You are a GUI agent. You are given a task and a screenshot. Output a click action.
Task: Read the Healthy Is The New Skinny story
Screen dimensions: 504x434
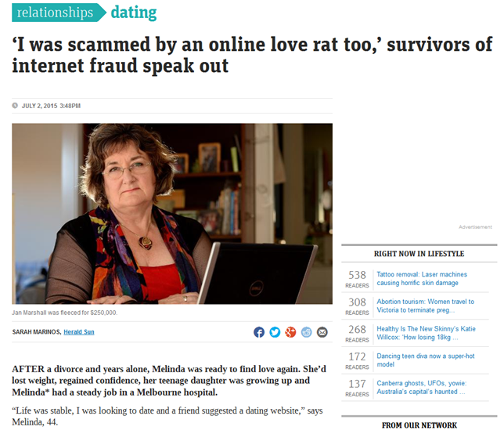pos(426,333)
